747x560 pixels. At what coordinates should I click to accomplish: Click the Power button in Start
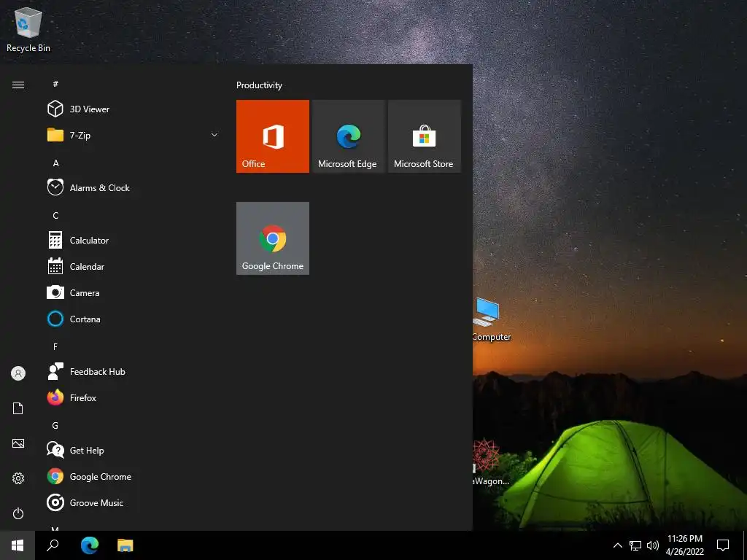[x=18, y=513]
